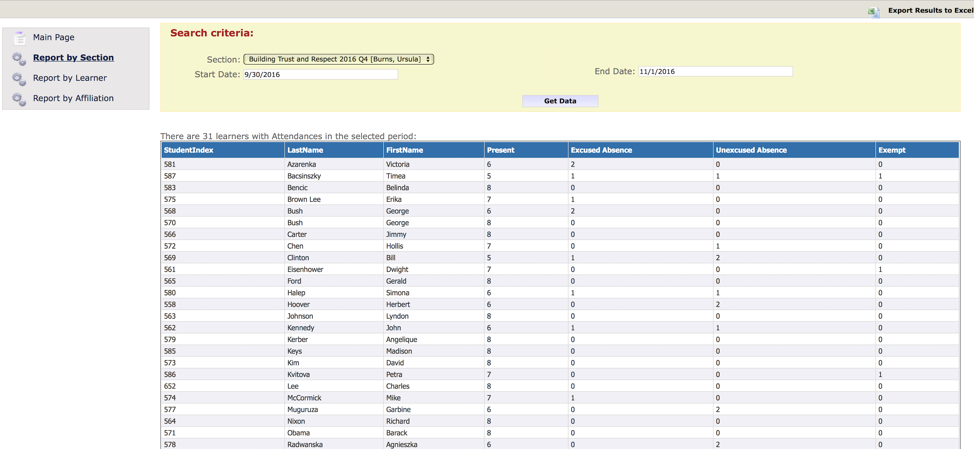Screen dimensions: 974x449
Task: Click the Main Page document icon
Action: [19, 37]
